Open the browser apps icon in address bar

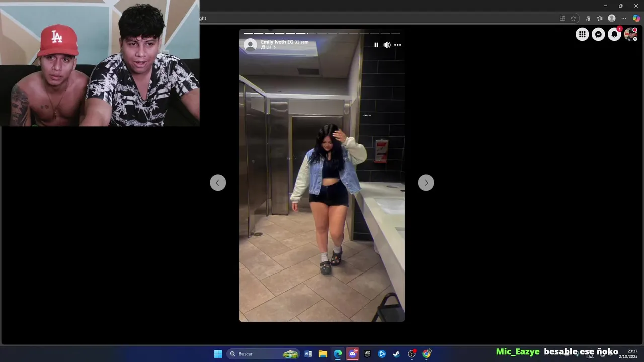pos(562,18)
